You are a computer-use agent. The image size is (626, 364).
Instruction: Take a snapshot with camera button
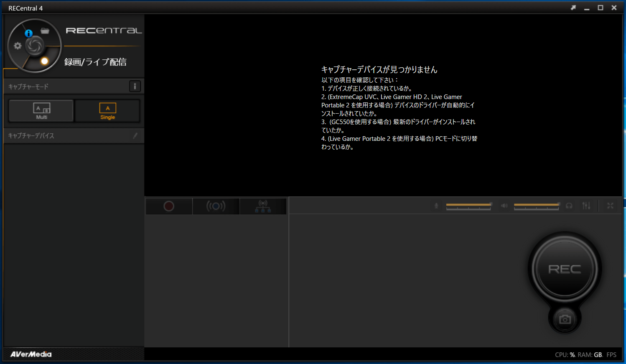click(x=565, y=319)
